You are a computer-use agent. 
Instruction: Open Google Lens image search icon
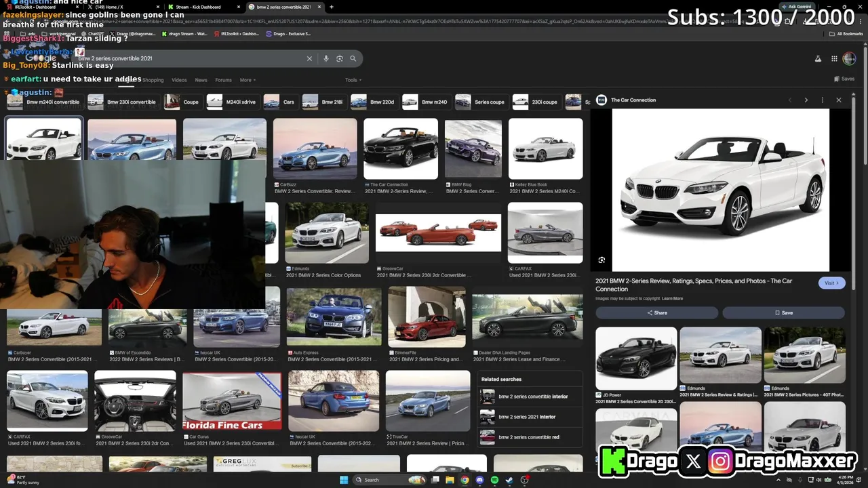[x=340, y=59]
